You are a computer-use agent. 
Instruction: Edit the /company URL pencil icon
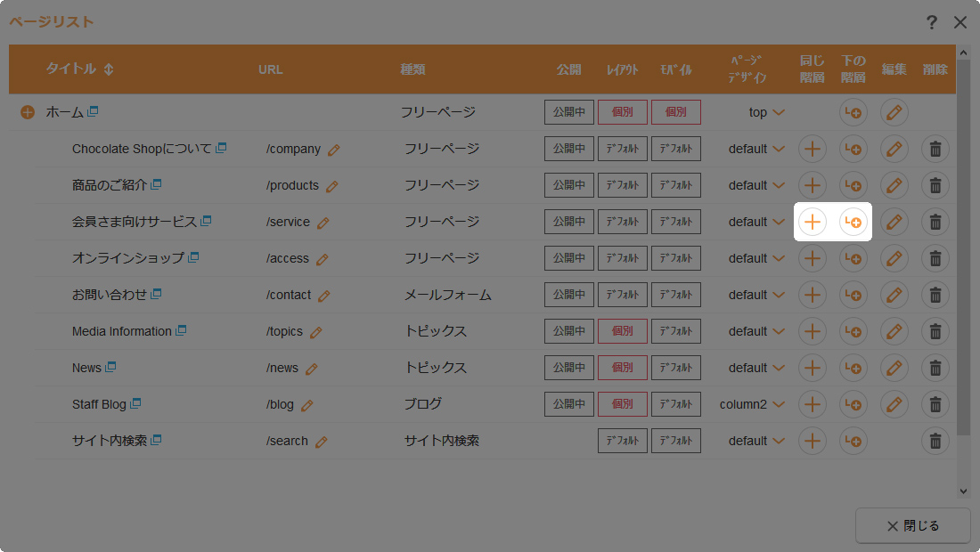(334, 150)
